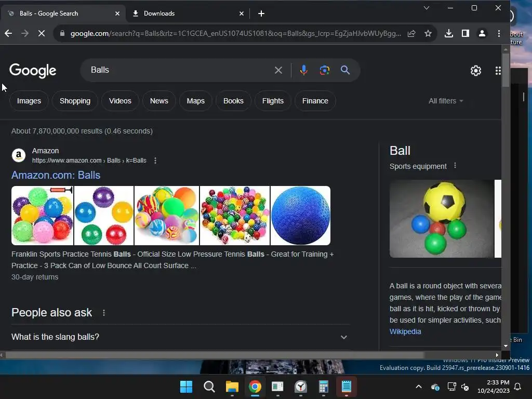Open Google apps grid

click(498, 71)
